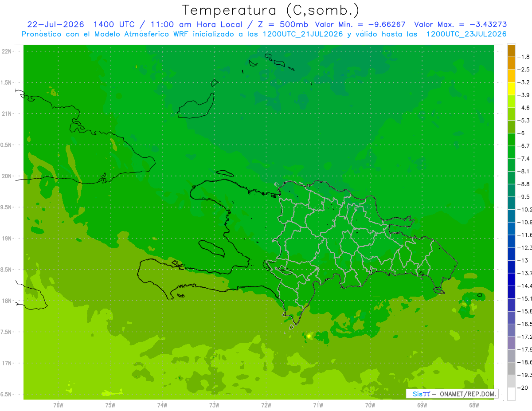Screen dimensions: 532x411
Task: Click the '71W' longitude label
Action: [x=318, y=405]
